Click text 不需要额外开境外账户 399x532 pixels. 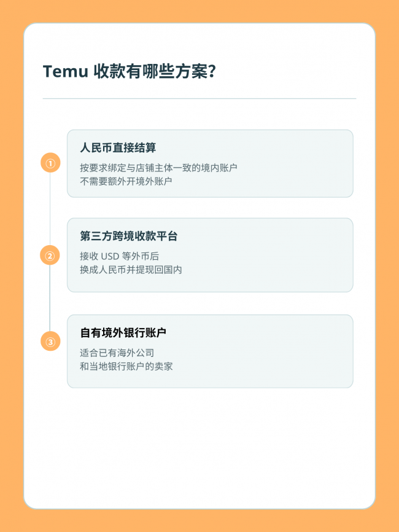(x=126, y=181)
